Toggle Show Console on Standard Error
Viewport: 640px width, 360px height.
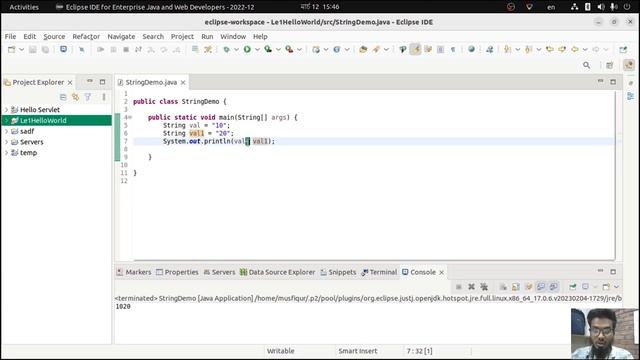554,287
